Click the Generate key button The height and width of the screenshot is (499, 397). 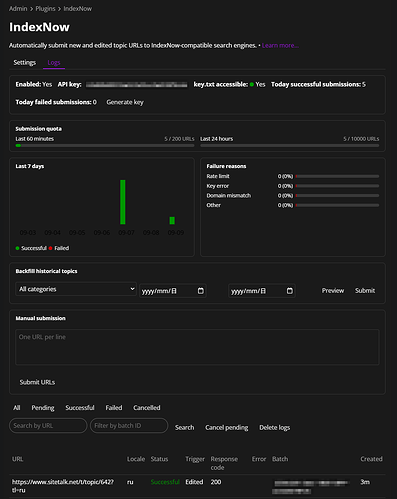point(125,102)
